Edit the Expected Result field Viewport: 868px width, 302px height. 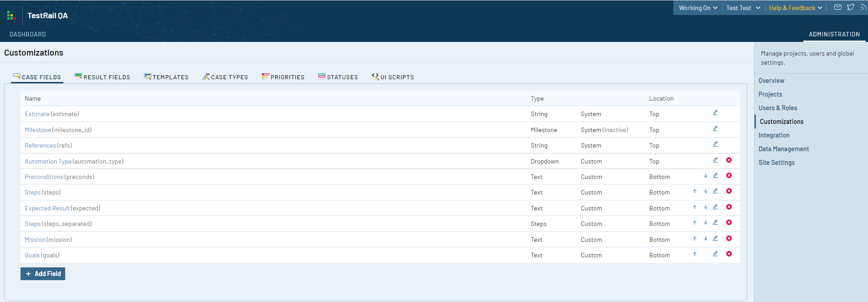pyautogui.click(x=715, y=207)
